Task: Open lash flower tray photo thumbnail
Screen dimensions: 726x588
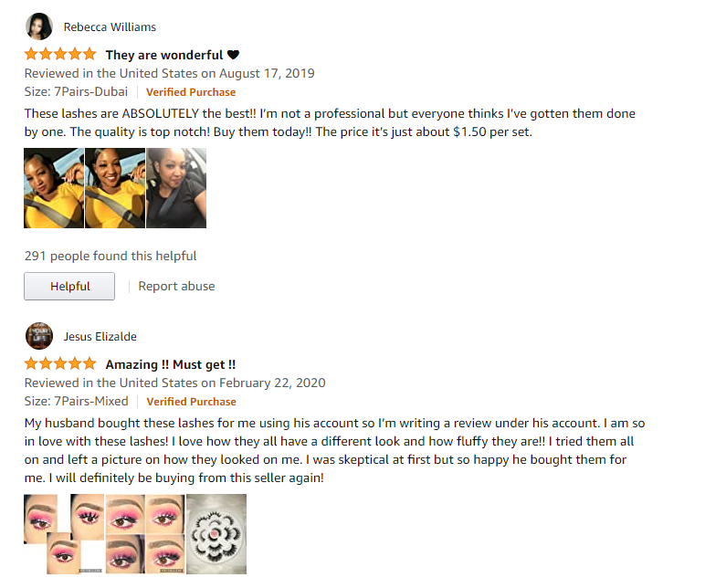Action: [x=216, y=534]
